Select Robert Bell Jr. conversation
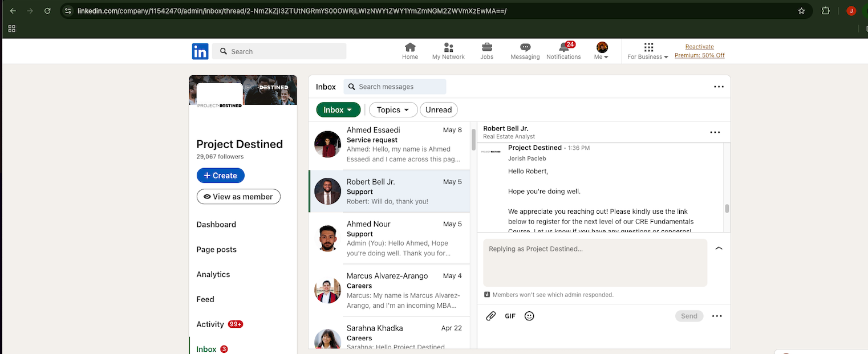Image resolution: width=868 pixels, height=354 pixels. coord(390,191)
